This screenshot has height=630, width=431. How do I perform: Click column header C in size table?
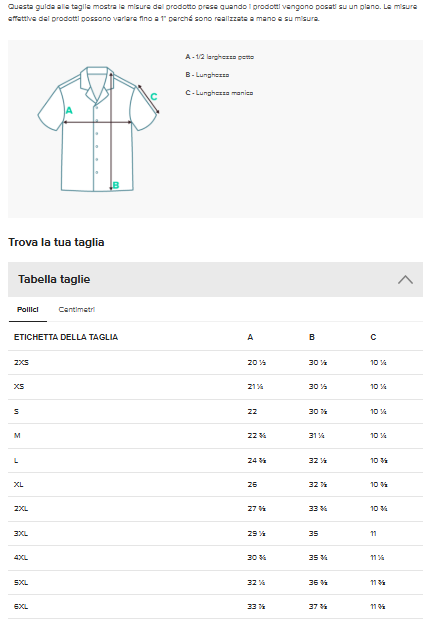click(x=373, y=337)
